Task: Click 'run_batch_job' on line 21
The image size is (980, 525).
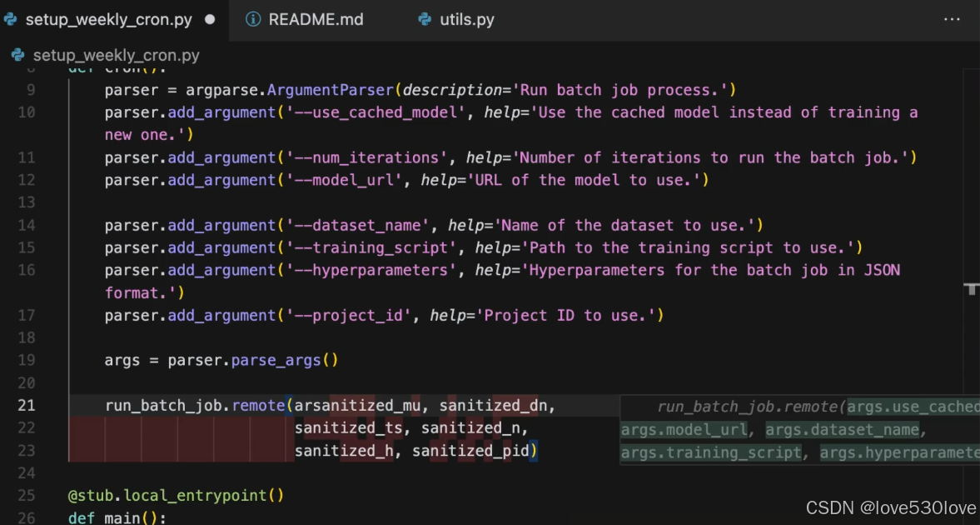Action: pyautogui.click(x=164, y=406)
